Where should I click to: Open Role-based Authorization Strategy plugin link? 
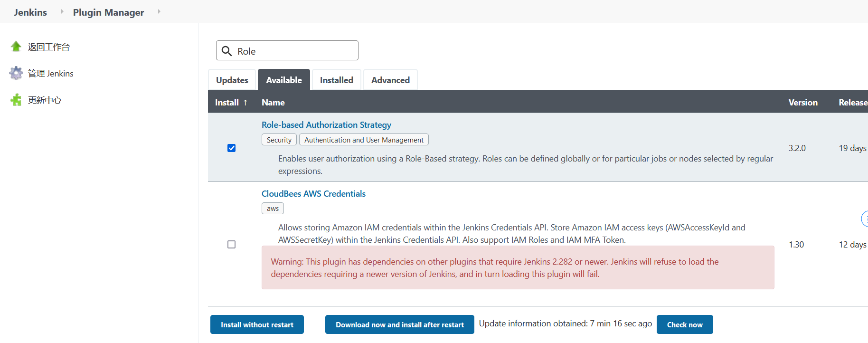pyautogui.click(x=326, y=125)
